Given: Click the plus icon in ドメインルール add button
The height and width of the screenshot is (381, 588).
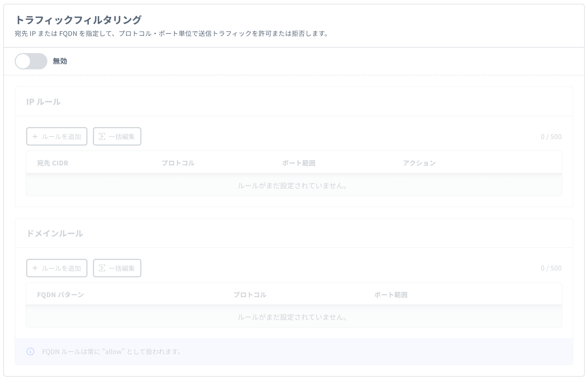Looking at the screenshot, I should click(x=35, y=268).
